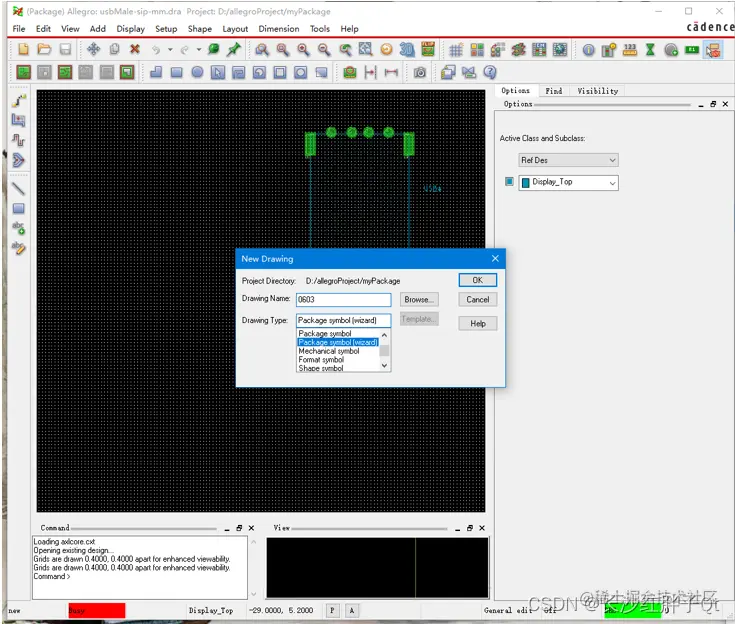Click the Drawing Name input field

[x=343, y=299]
